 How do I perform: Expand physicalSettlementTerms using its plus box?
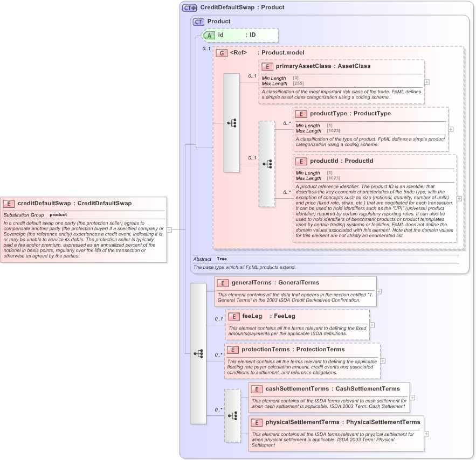point(426,433)
